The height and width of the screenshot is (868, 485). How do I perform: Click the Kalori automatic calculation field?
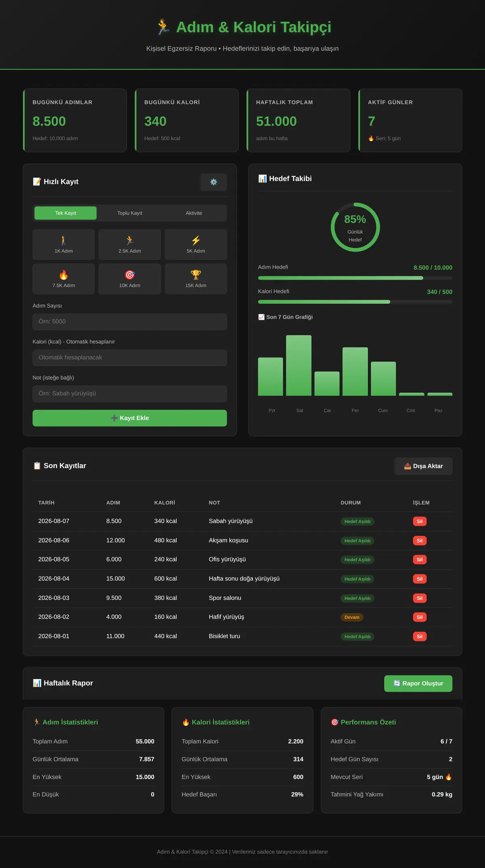(x=130, y=358)
